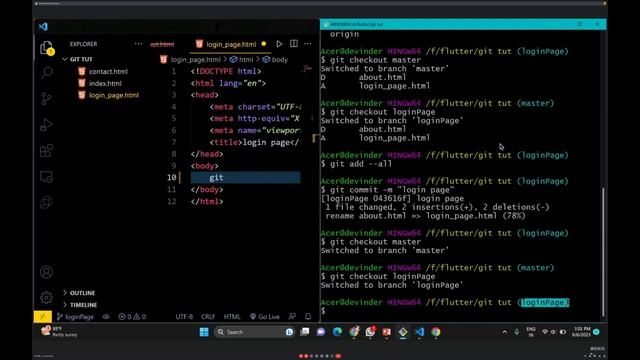Viewport: 640px width, 360px height.
Task: Open the Manage gear icon in VS Code
Action: click(x=47, y=298)
